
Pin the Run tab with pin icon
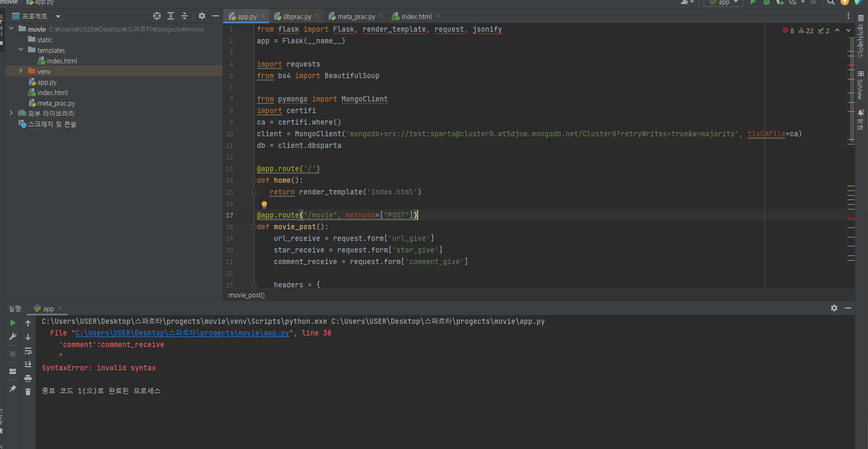pyautogui.click(x=13, y=389)
